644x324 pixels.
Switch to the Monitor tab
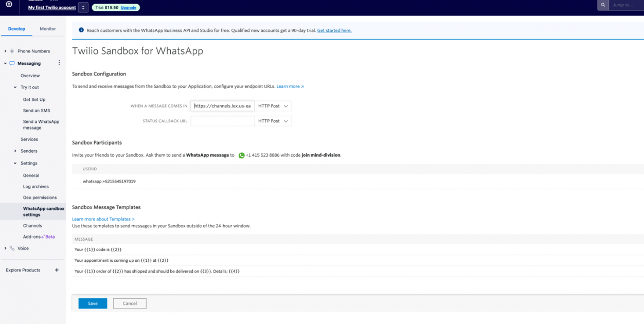pyautogui.click(x=48, y=29)
